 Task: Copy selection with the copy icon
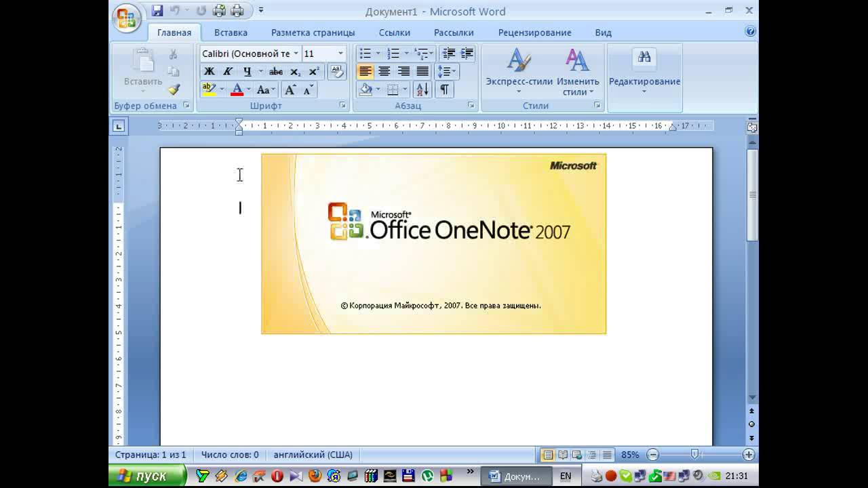coord(173,72)
